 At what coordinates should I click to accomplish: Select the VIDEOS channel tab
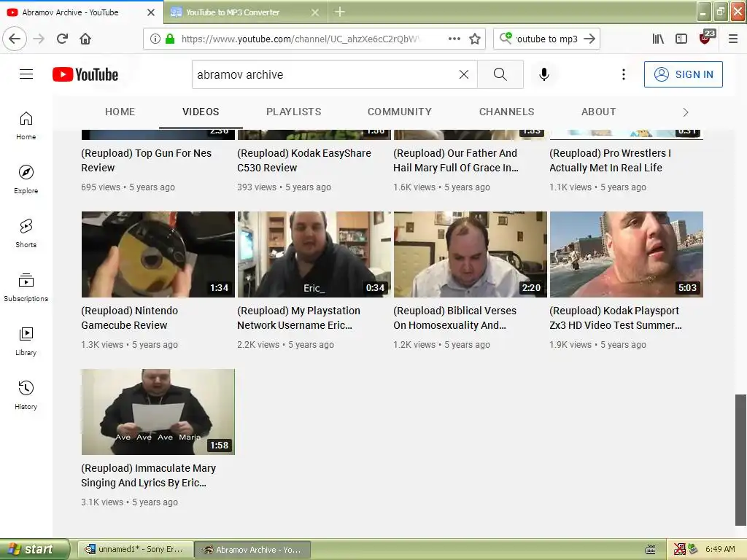pyautogui.click(x=201, y=112)
